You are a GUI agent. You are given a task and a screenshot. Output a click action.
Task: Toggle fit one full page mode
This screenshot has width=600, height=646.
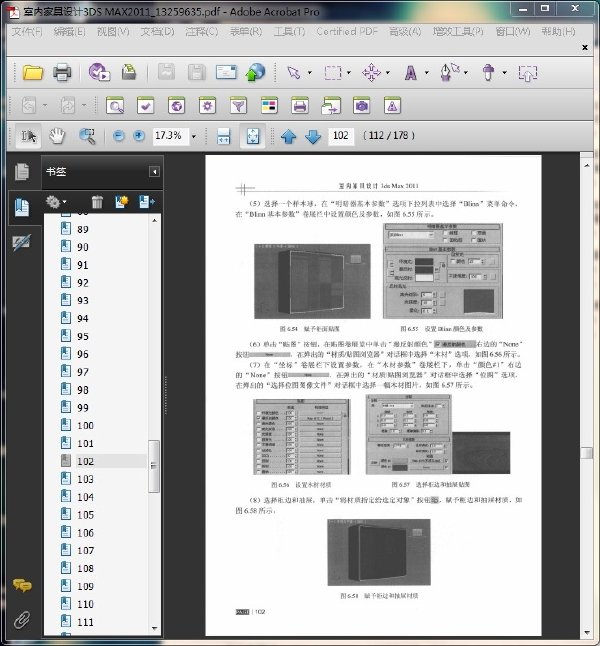tap(253, 136)
